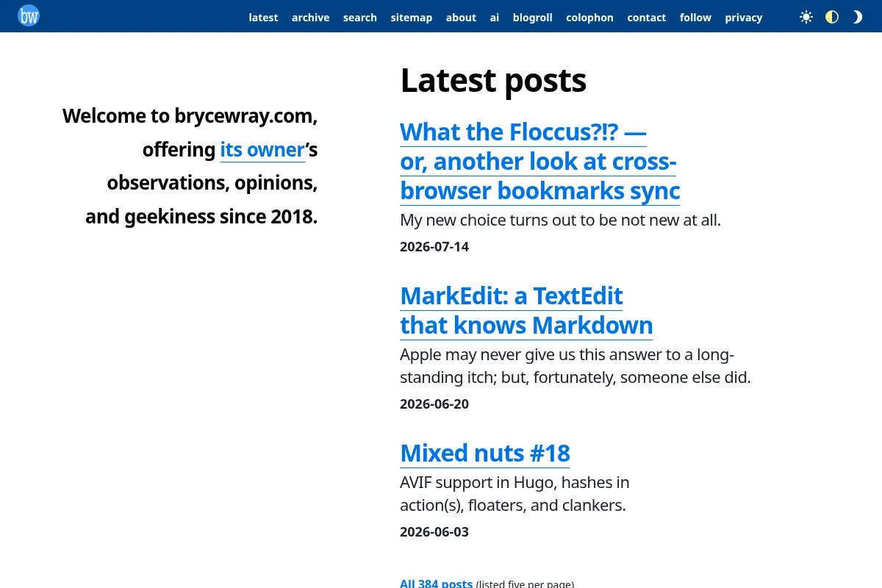882x588 pixels.
Task: Open the ai nav item
Action: (495, 18)
